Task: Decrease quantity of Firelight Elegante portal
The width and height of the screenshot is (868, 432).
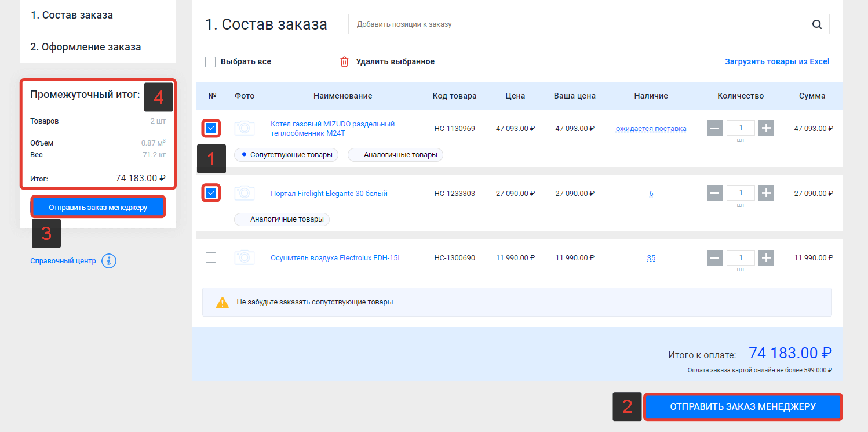Action: [714, 193]
